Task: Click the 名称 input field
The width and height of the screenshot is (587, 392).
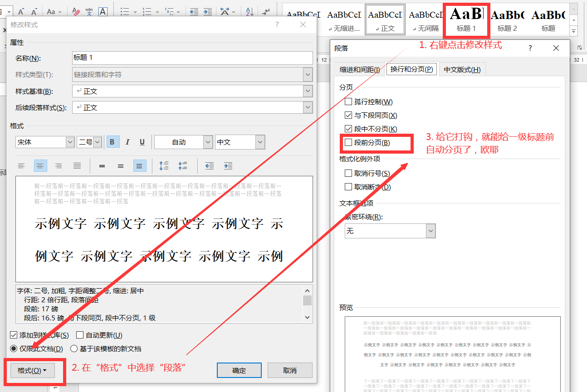Action: pos(192,58)
